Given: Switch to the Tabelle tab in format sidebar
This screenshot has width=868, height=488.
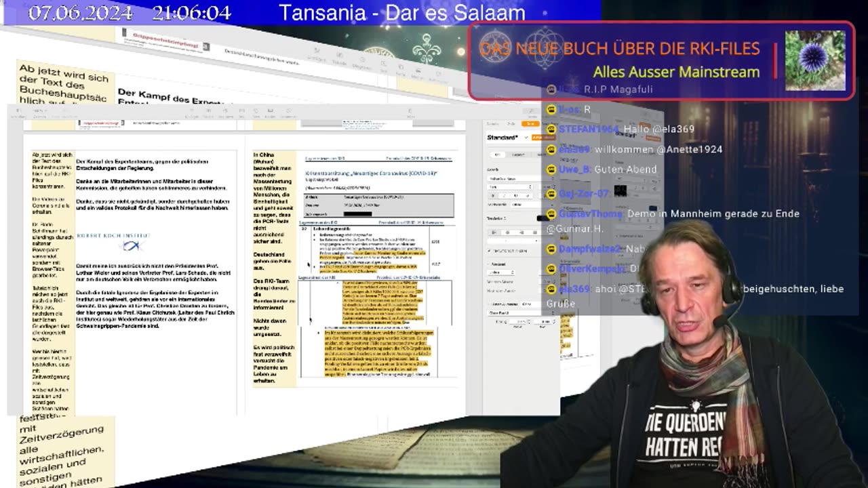Looking at the screenshot, I should pyautogui.click(x=493, y=123).
